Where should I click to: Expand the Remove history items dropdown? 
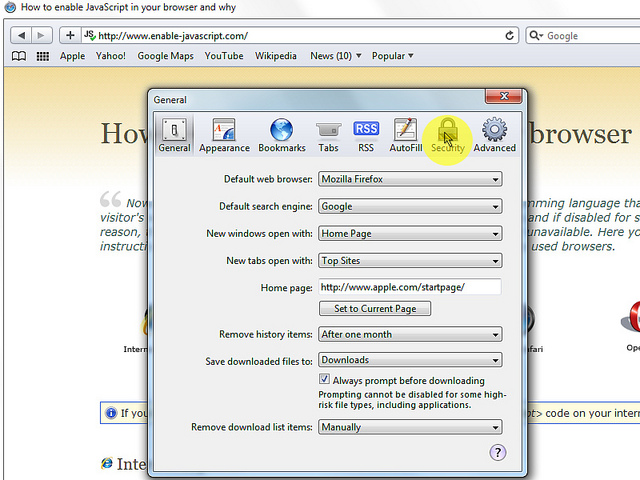(x=410, y=335)
